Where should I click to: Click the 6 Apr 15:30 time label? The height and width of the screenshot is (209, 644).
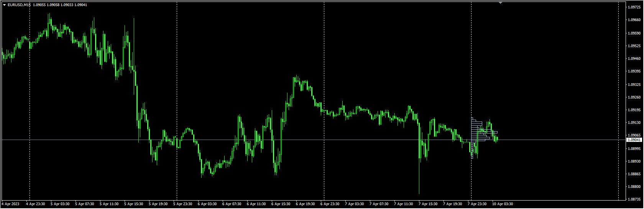point(281,204)
